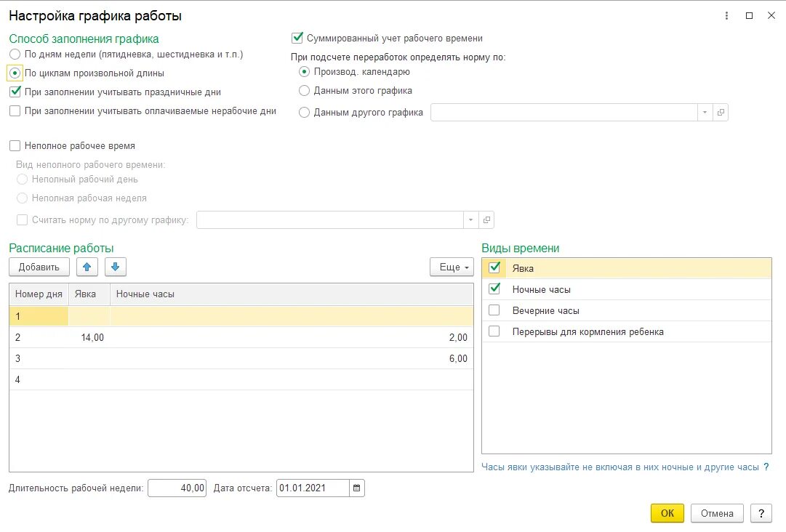
Task: Click Длительность рабочей недели input field
Action: coord(177,488)
